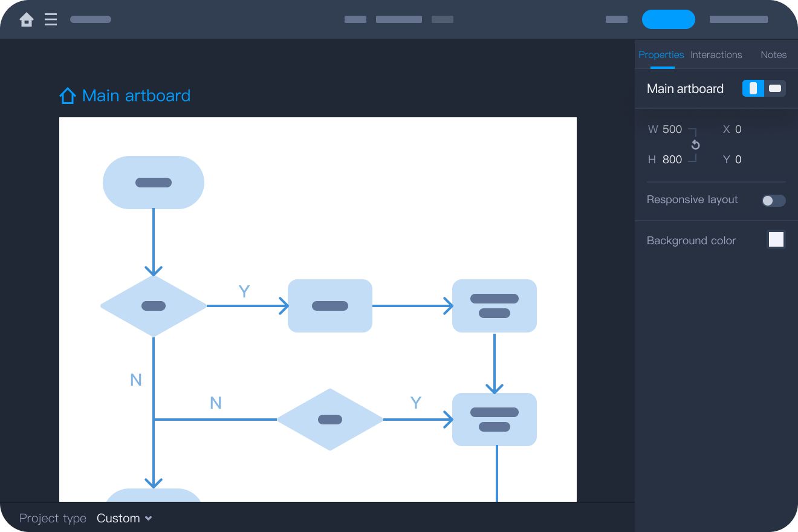Click the reset aspect ratio arrow icon
The width and height of the screenshot is (798, 532).
695,145
